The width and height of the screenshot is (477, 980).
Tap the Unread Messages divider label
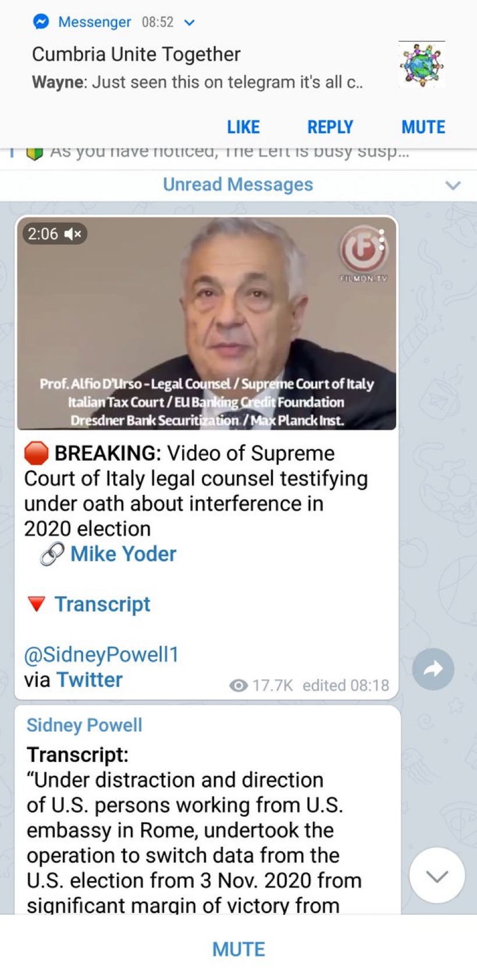click(238, 184)
